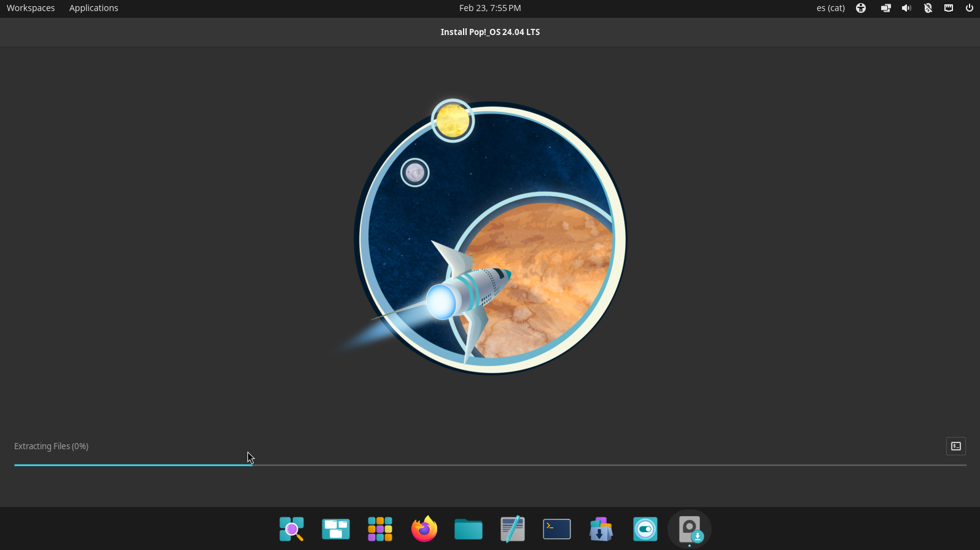Image resolution: width=980 pixels, height=550 pixels.
Task: Open the applications grid in dock
Action: coord(380,528)
